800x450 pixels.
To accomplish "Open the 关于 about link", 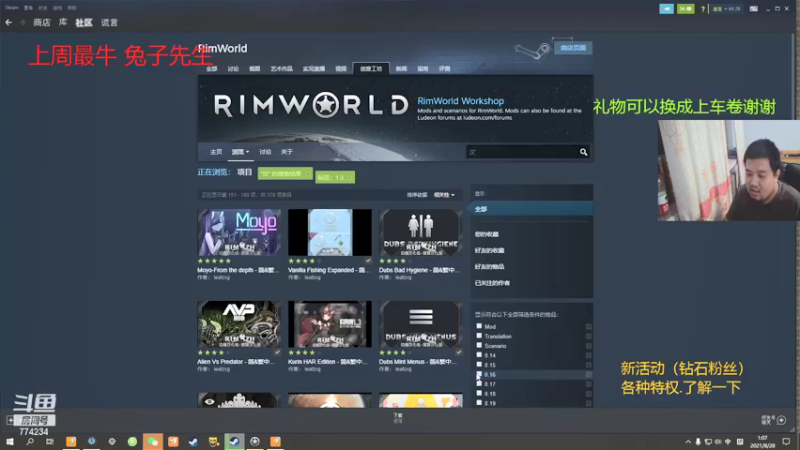I will [x=287, y=152].
